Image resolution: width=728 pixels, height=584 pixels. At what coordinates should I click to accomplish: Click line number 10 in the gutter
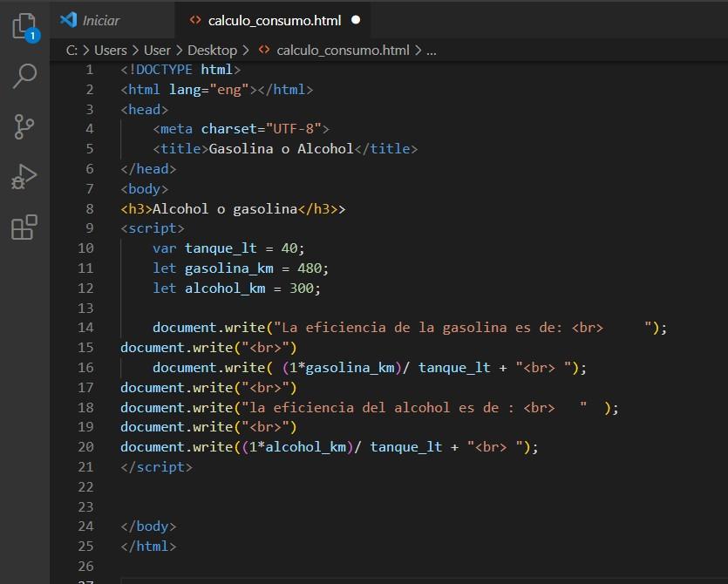click(86, 248)
